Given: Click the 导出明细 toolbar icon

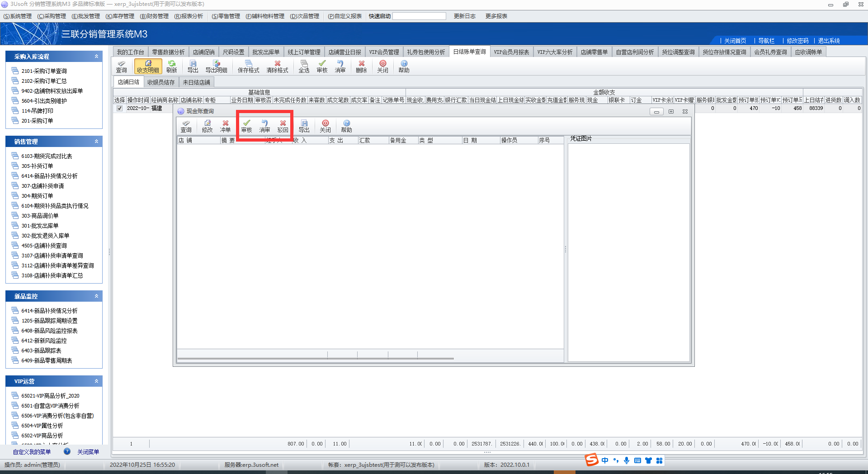Looking at the screenshot, I should tap(216, 66).
